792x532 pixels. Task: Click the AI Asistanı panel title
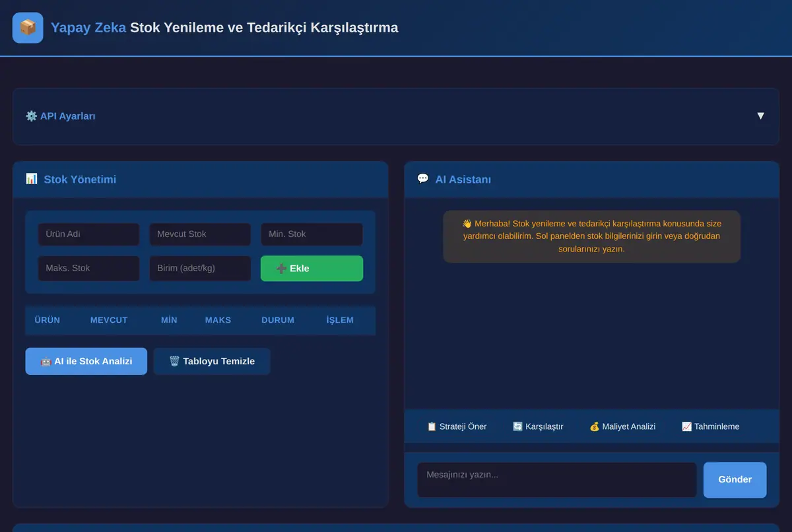click(463, 179)
